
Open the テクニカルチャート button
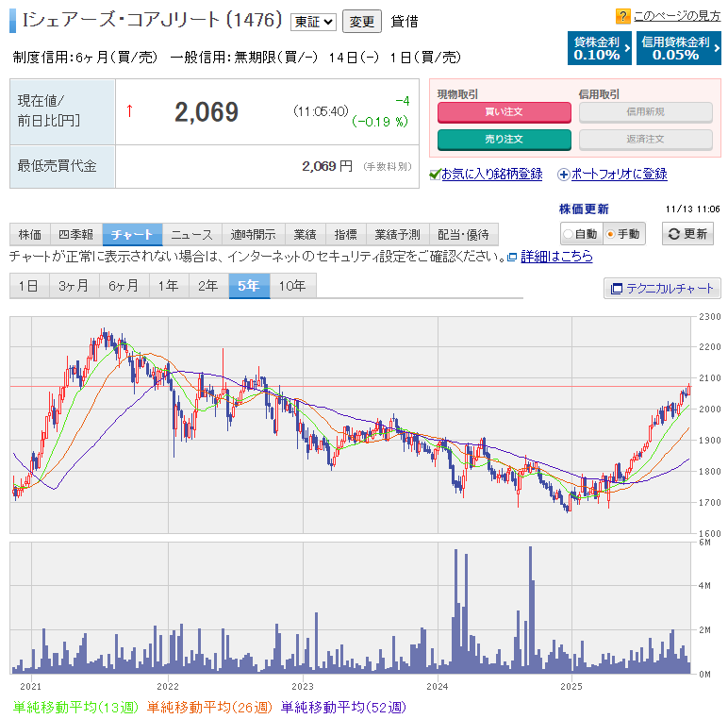662,289
